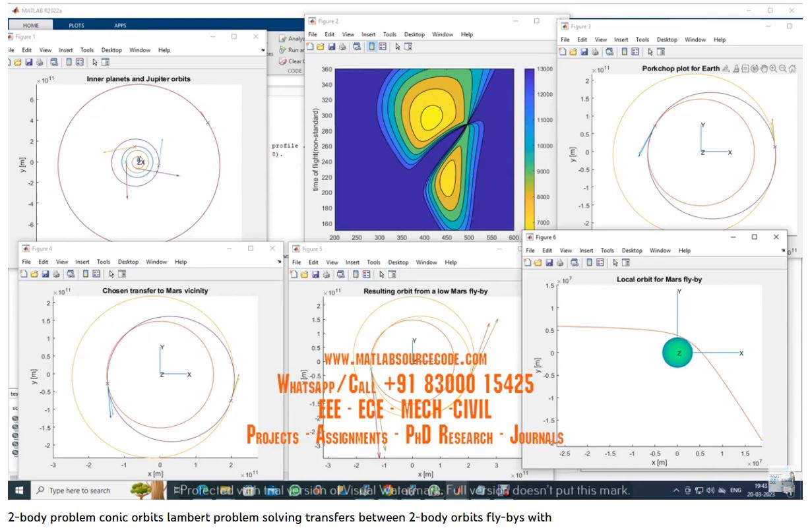Click the Windows Start button on taskbar

tap(18, 490)
